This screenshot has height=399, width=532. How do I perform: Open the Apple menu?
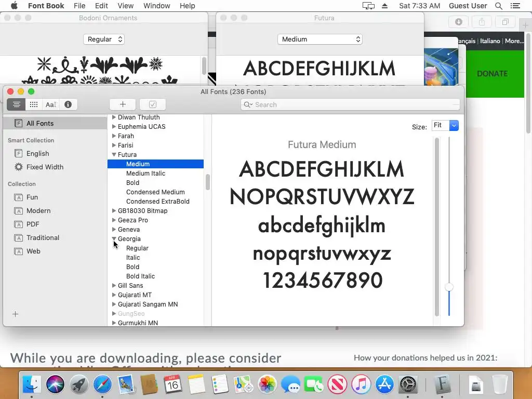tap(14, 6)
